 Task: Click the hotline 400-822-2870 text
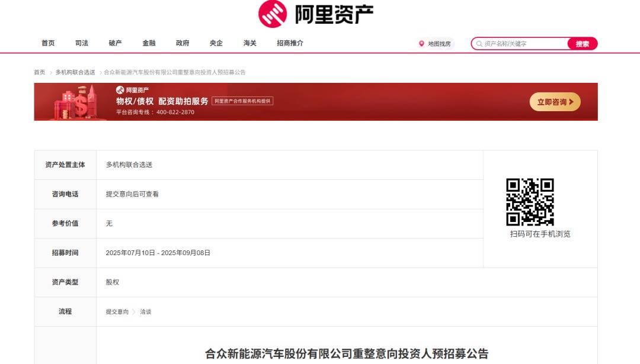click(x=175, y=112)
